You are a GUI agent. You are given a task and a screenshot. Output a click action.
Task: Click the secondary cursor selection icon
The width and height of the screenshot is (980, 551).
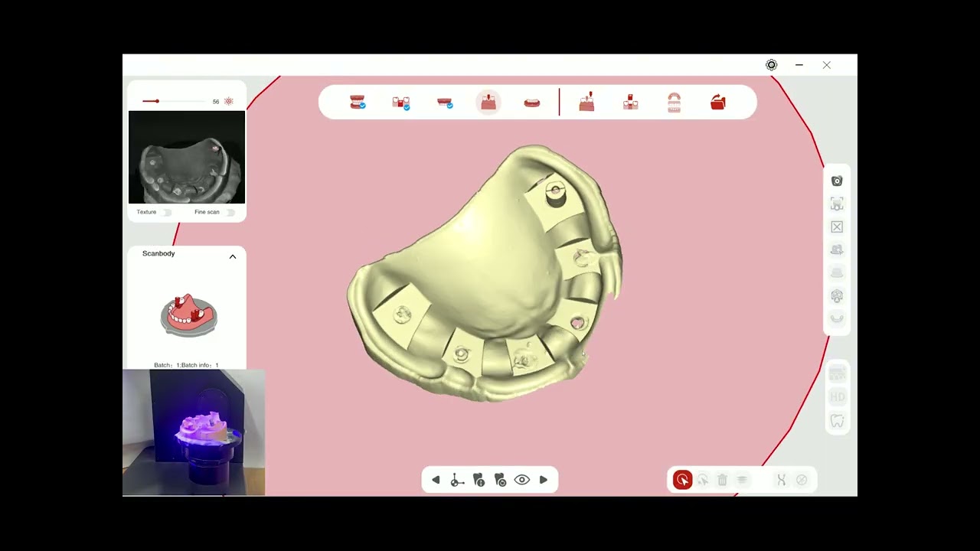pyautogui.click(x=702, y=480)
